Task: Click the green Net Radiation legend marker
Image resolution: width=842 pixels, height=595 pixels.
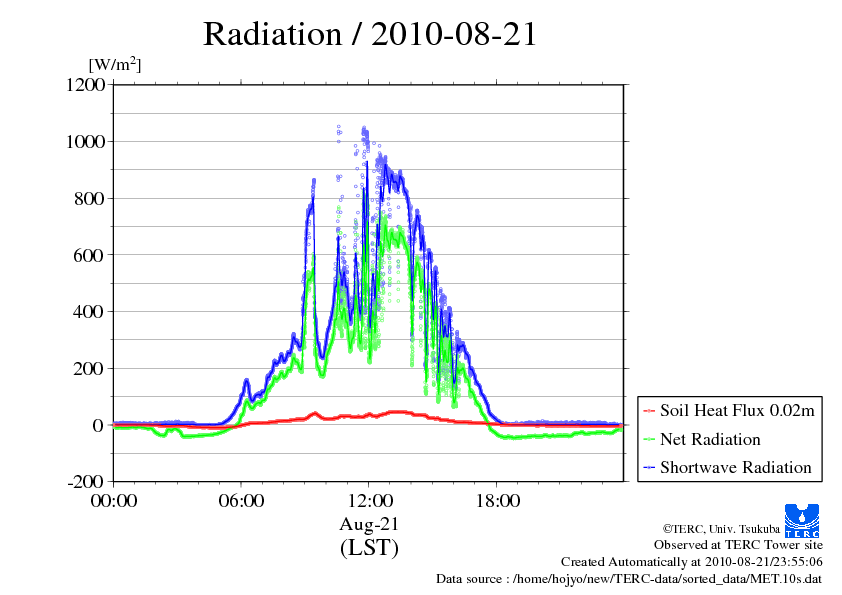Action: [x=649, y=440]
